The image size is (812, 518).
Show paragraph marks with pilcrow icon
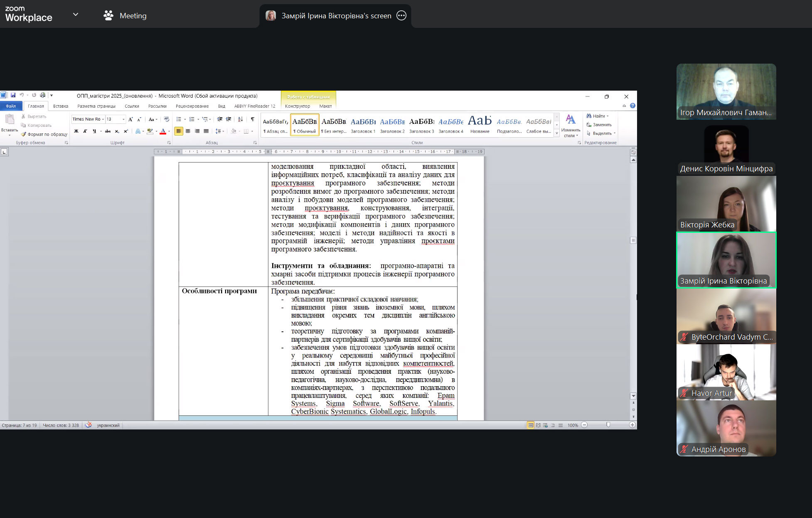pyautogui.click(x=252, y=119)
